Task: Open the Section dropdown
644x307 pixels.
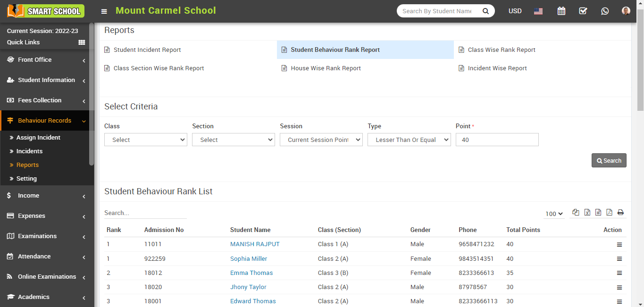Action: click(234, 140)
